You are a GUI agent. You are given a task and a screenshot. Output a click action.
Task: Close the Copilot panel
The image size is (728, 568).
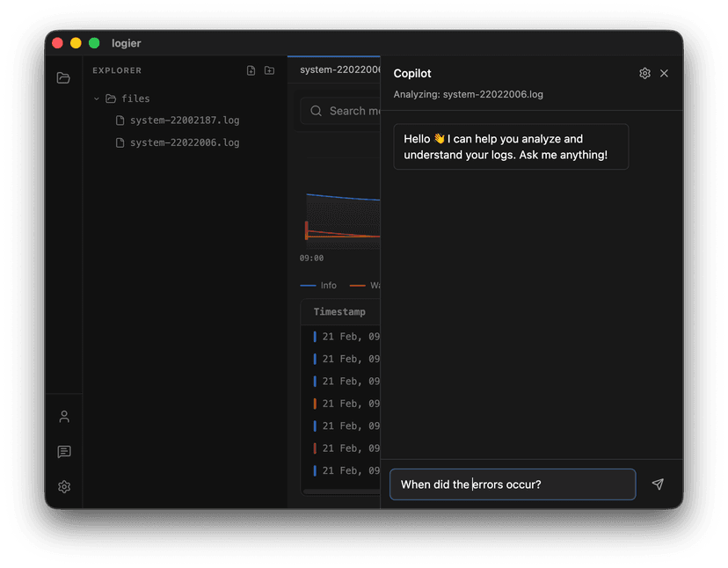[x=664, y=73]
